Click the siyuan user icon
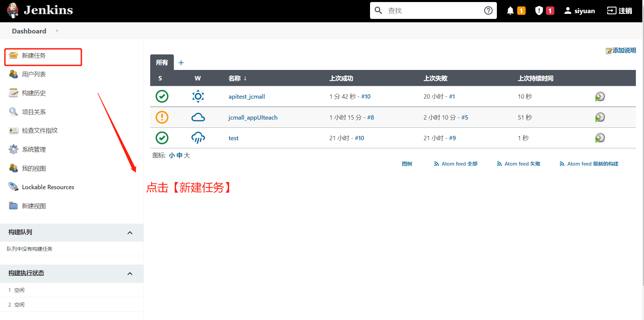The width and height of the screenshot is (644, 320). point(568,11)
